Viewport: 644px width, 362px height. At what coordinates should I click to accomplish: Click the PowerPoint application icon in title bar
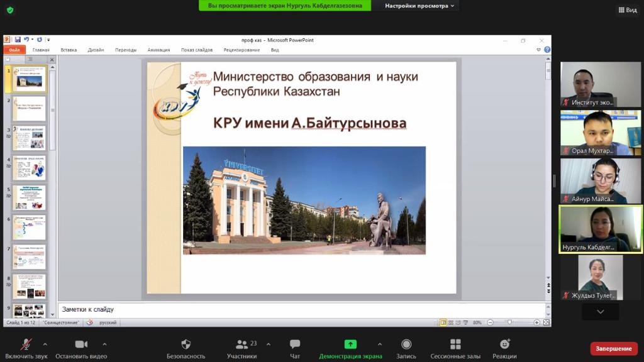pos(7,40)
